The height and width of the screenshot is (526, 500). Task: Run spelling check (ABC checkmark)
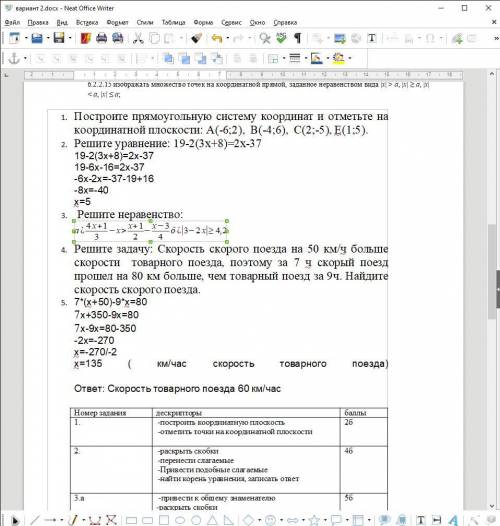pos(281,38)
